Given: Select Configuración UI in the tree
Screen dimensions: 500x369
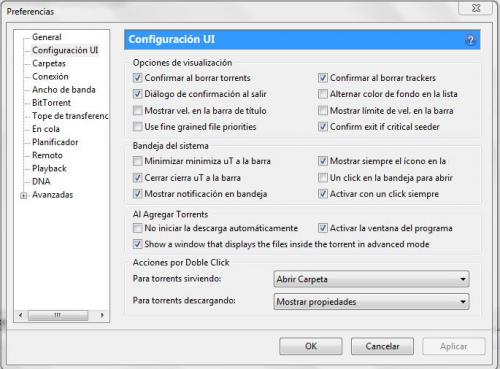Looking at the screenshot, I should click(65, 50).
